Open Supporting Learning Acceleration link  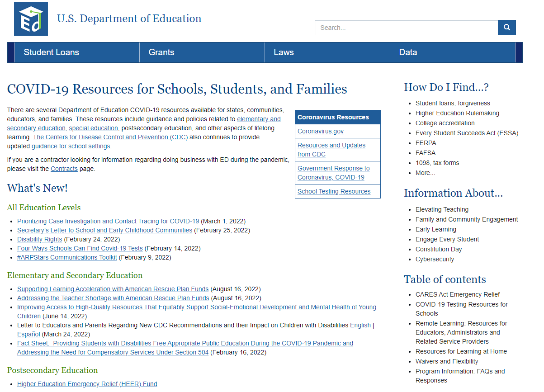pos(113,289)
